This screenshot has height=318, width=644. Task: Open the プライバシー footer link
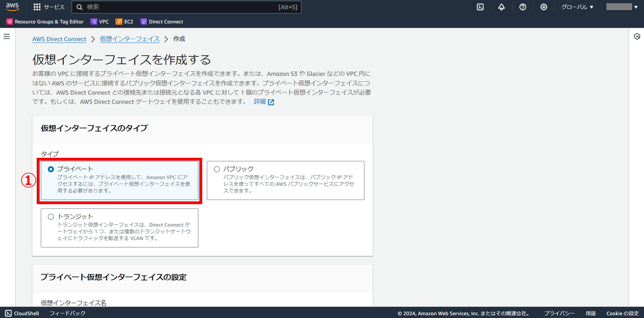pyautogui.click(x=559, y=313)
